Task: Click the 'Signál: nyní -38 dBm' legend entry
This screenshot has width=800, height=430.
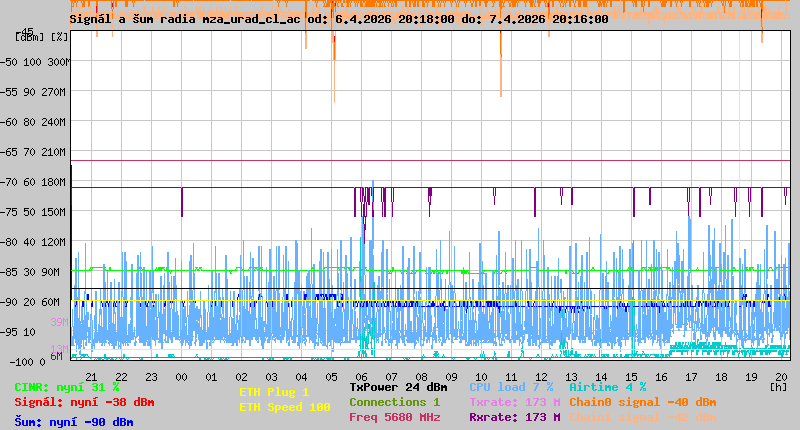Action: (x=84, y=402)
